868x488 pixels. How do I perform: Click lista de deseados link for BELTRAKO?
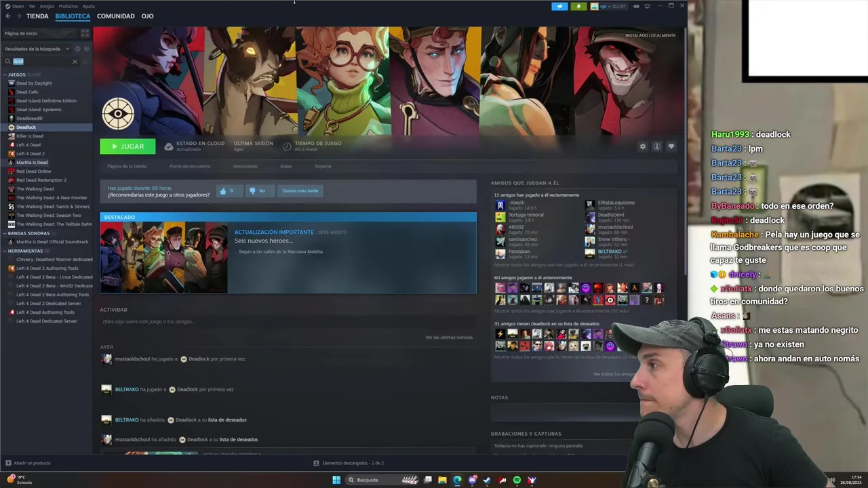pyautogui.click(x=227, y=420)
